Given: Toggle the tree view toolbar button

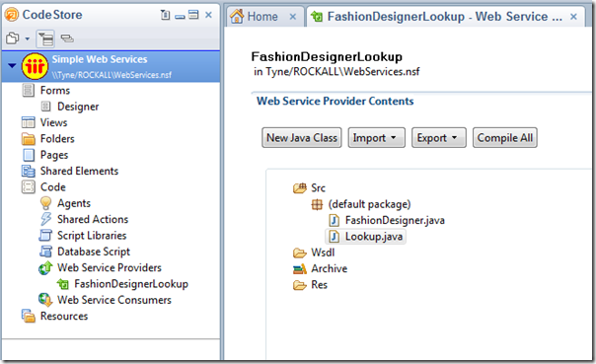Looking at the screenshot, I should pos(45,38).
